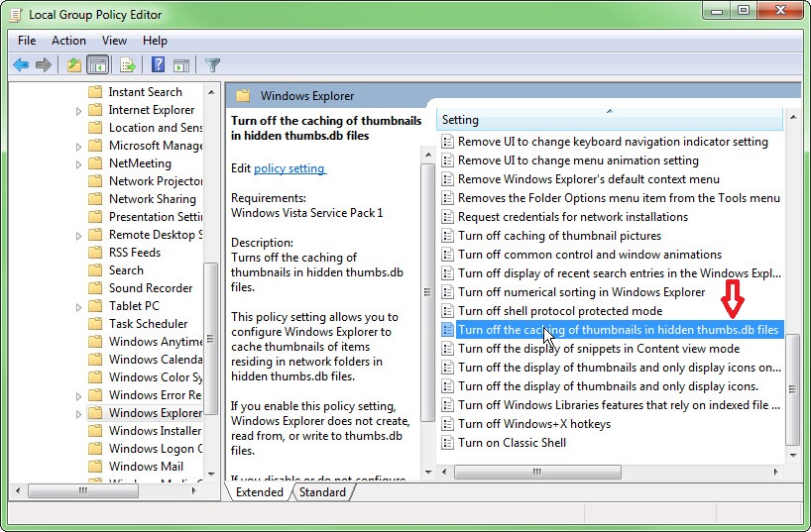Go up one level with folder icon
811x532 pixels.
point(74,65)
